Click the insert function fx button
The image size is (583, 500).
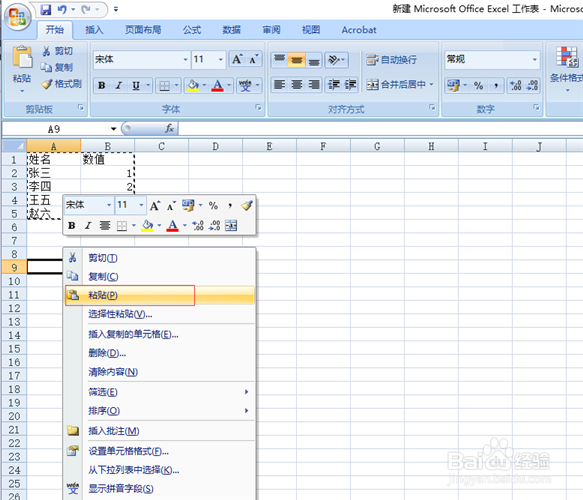[x=170, y=129]
